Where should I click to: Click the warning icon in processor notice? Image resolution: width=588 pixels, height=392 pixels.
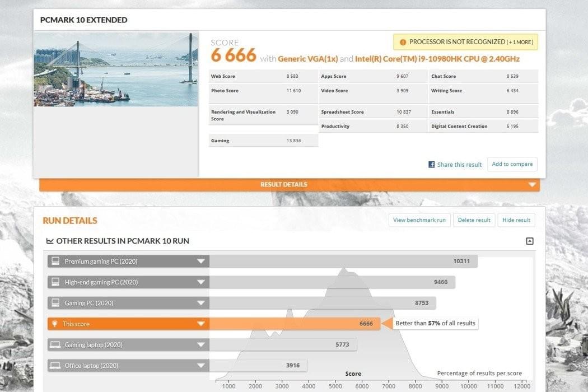[x=403, y=43]
